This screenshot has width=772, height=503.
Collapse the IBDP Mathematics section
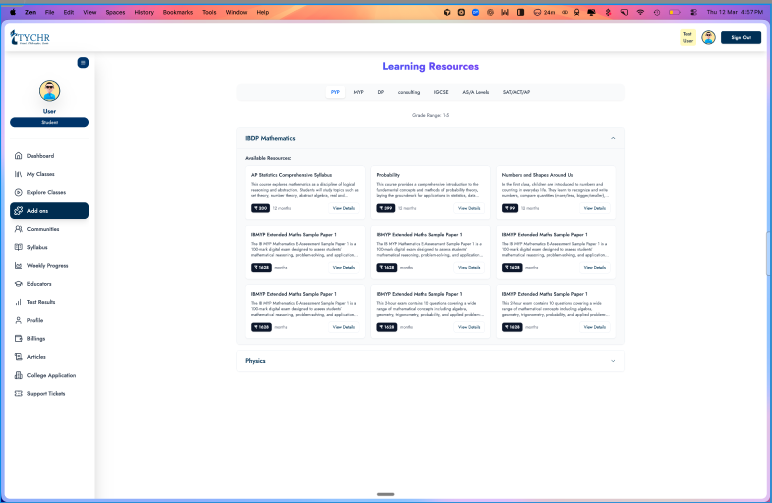[612, 138]
